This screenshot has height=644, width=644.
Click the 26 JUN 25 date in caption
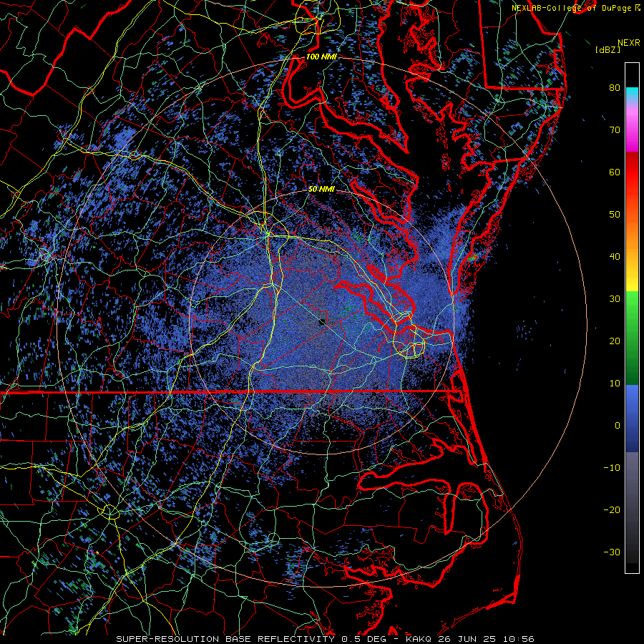coord(468,639)
